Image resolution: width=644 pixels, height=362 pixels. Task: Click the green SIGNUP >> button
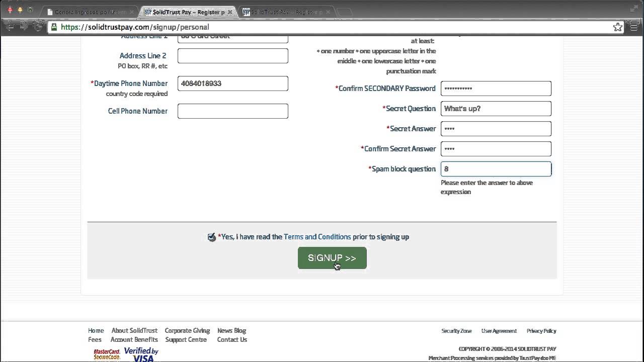coord(332,258)
